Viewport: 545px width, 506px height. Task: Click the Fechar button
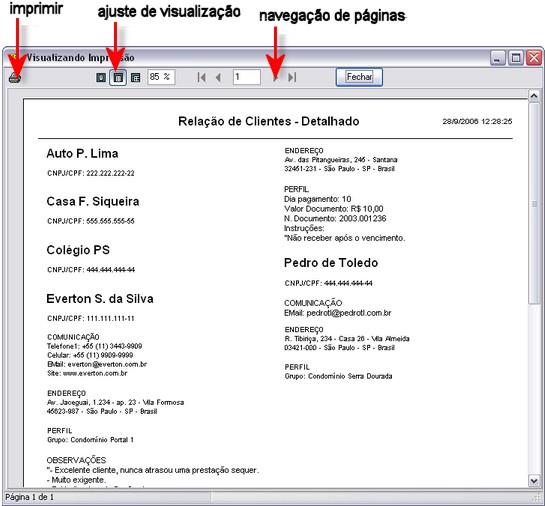pyautogui.click(x=359, y=77)
